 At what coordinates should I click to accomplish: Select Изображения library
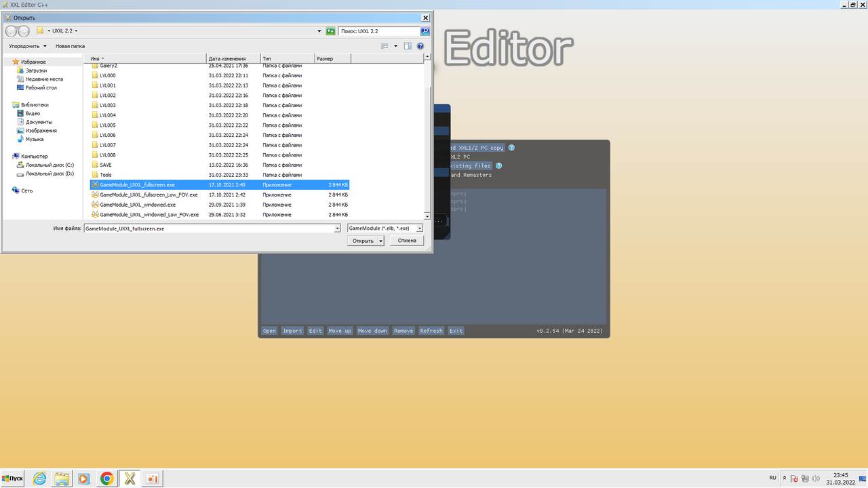41,131
